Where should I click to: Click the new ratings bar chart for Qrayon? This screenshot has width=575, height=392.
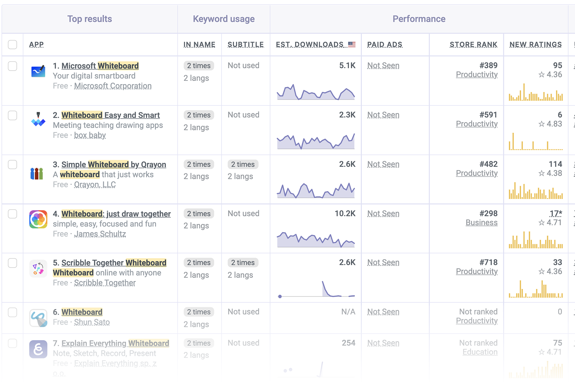(x=536, y=192)
